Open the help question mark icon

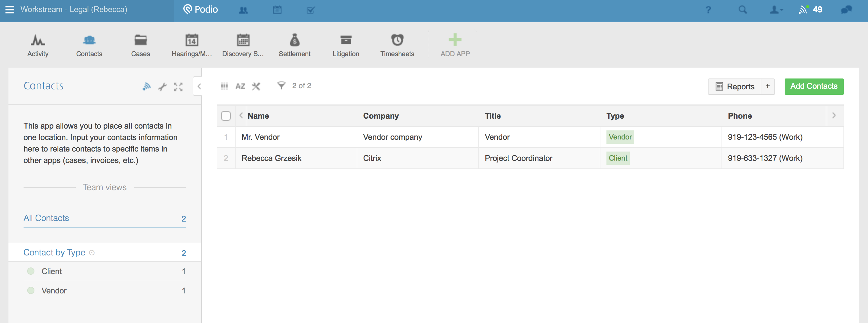tap(708, 10)
